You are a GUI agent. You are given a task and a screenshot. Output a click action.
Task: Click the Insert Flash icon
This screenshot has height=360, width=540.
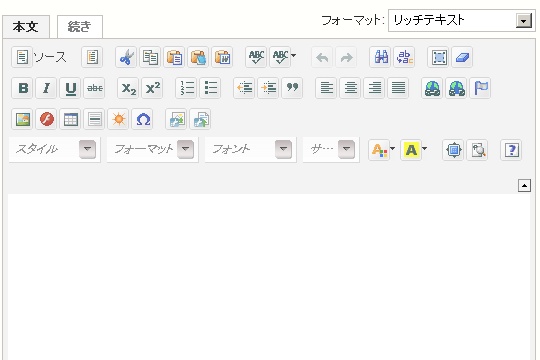coord(46,120)
